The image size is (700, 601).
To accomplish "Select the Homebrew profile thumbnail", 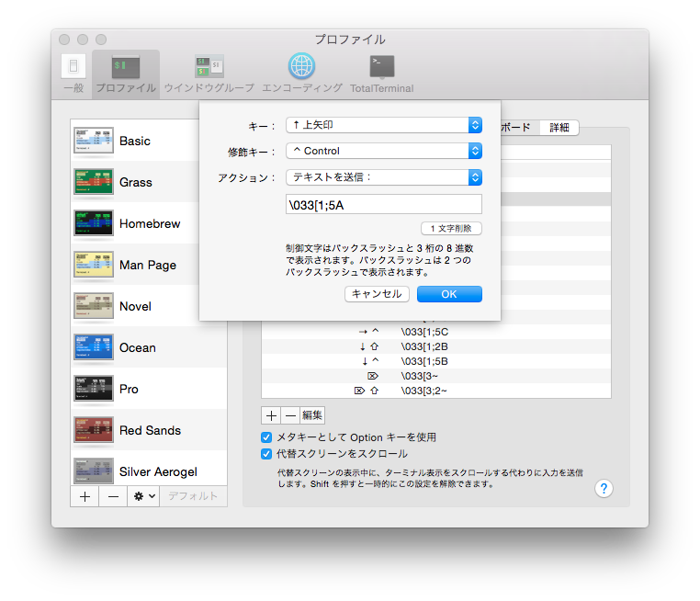I will point(94,223).
